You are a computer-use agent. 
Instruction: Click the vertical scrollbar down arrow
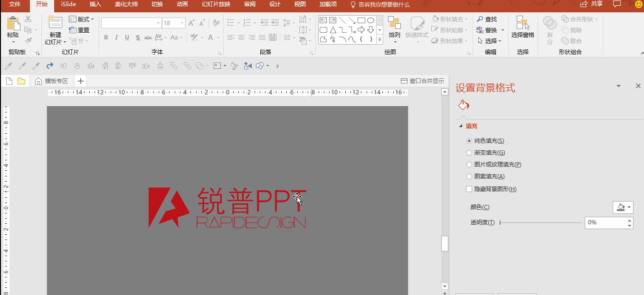445,286
